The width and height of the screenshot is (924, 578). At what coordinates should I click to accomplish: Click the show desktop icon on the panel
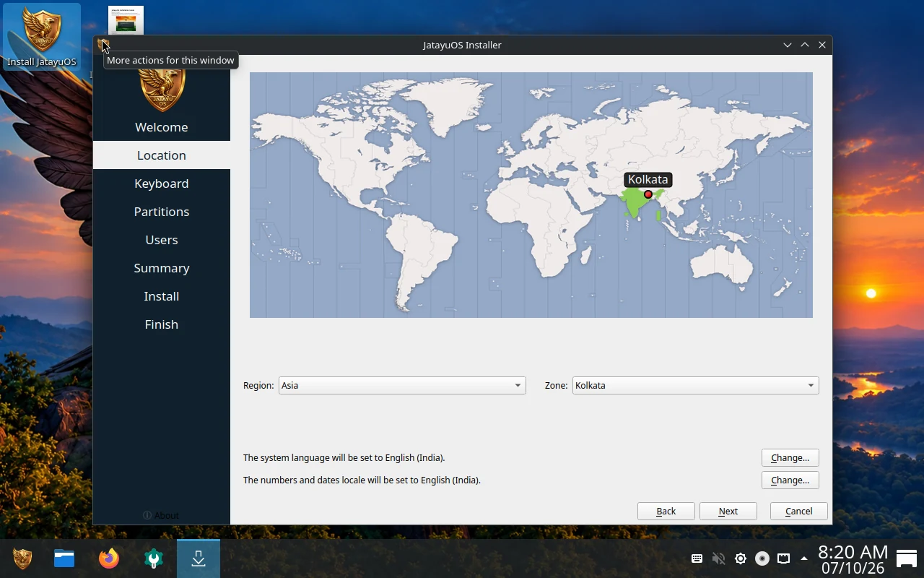[x=907, y=558]
